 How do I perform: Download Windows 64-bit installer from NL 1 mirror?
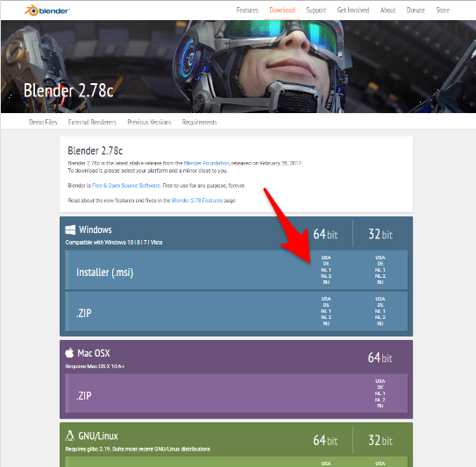click(326, 270)
